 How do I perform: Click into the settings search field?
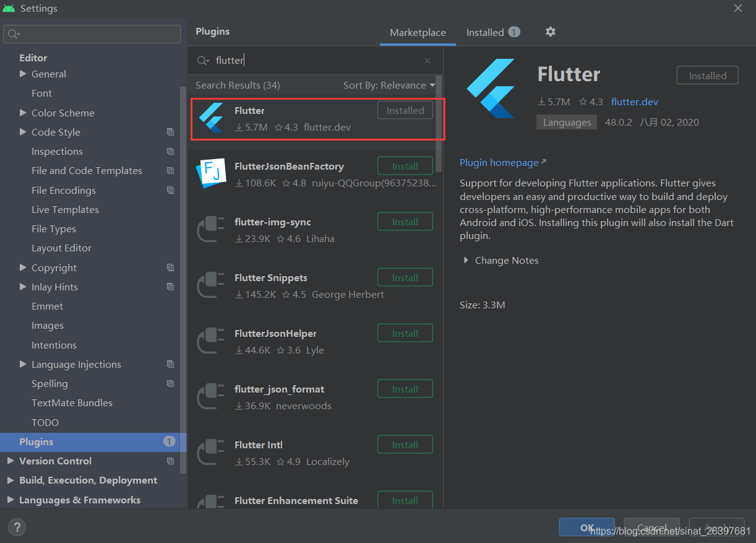[92, 34]
